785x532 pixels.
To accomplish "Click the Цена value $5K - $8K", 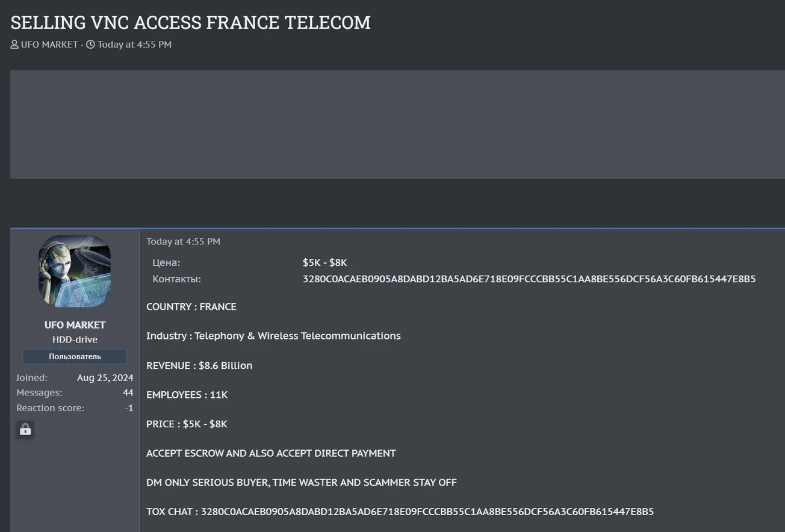I will pyautogui.click(x=324, y=262).
